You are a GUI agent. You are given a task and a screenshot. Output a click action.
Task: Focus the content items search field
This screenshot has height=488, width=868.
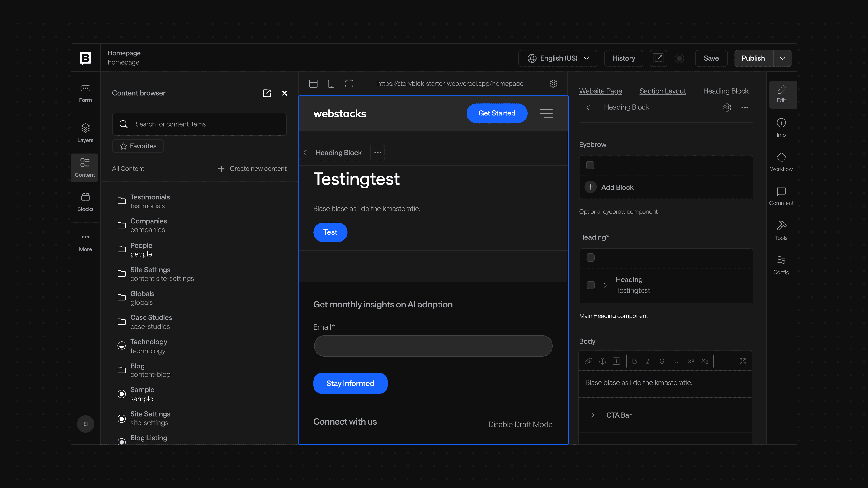tap(199, 124)
